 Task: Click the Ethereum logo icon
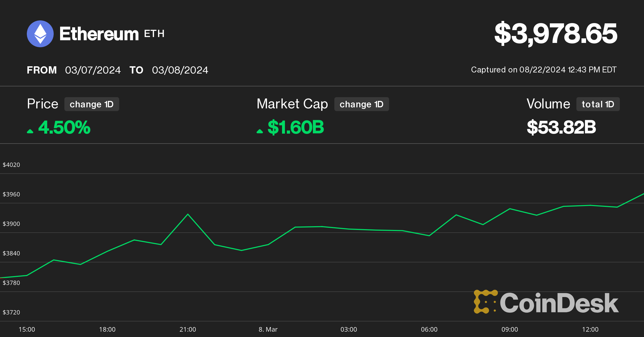[40, 34]
